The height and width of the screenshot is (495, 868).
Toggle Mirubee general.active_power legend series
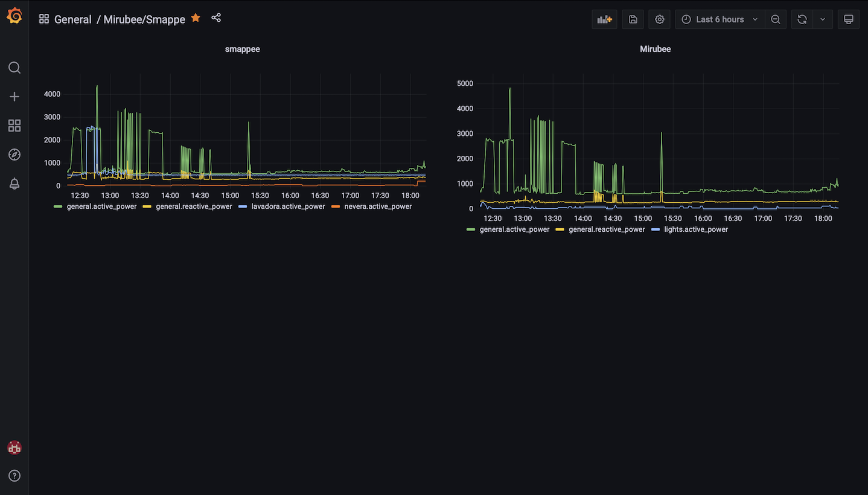(515, 229)
